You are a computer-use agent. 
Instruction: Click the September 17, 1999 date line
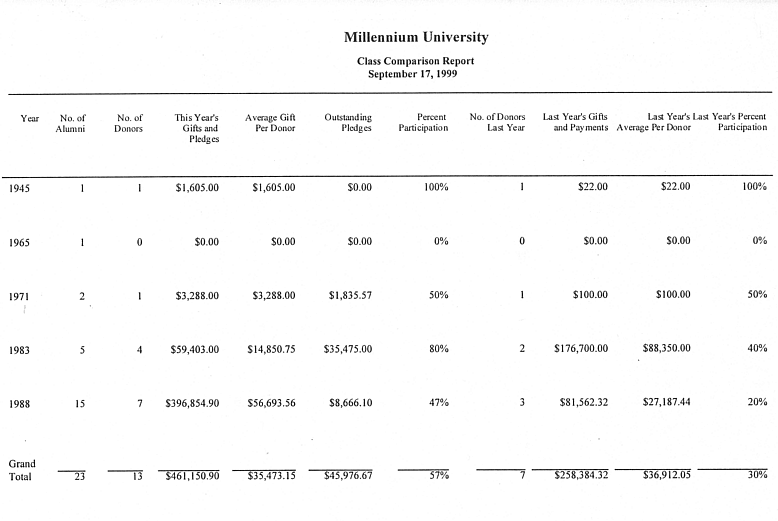(x=412, y=74)
